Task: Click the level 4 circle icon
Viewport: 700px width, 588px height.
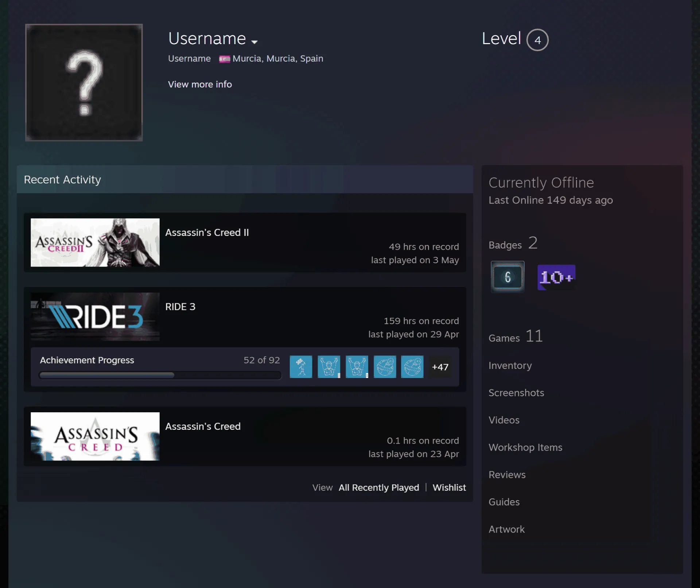Action: tap(537, 40)
